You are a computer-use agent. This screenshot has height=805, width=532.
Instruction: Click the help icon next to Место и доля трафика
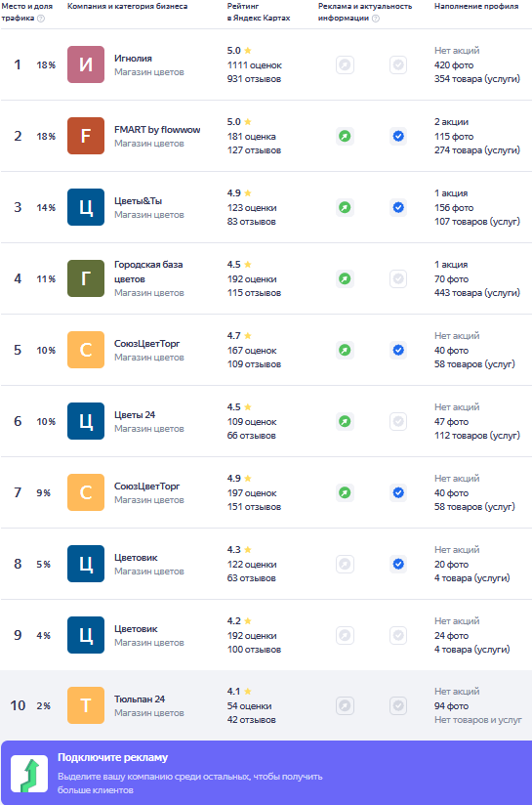(x=41, y=19)
